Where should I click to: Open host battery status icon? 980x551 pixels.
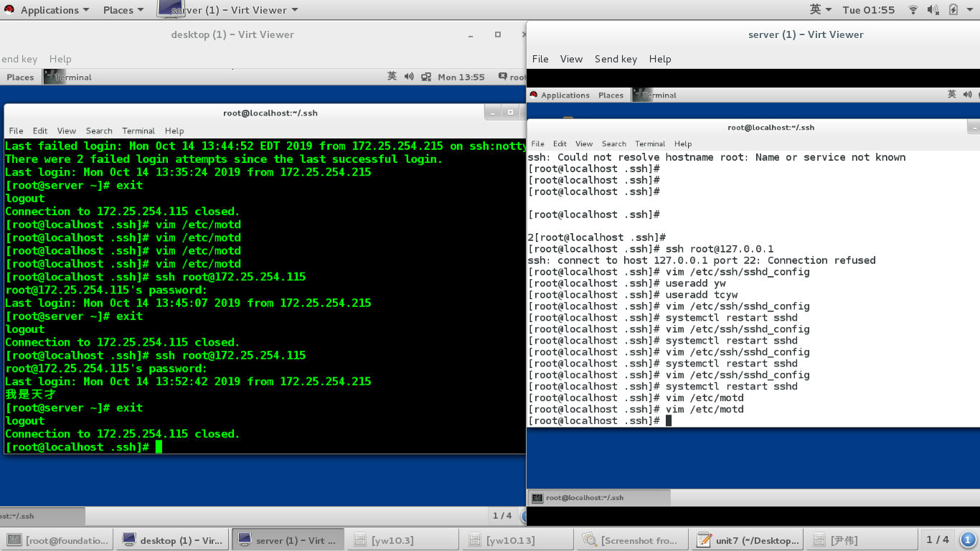coord(953,10)
